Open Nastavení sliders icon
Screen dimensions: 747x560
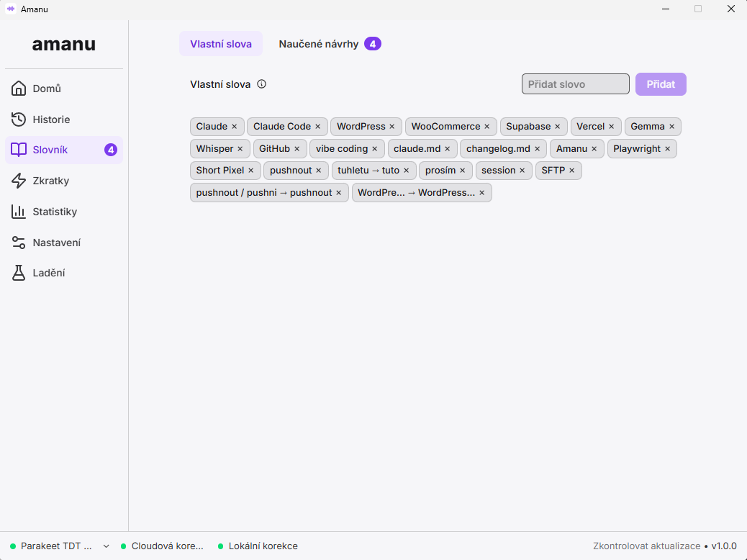click(x=19, y=243)
